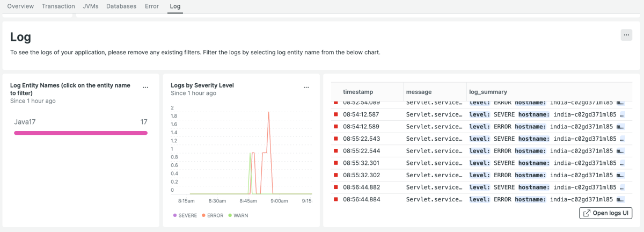Click the Open logs UI button
This screenshot has width=644, height=232.
click(x=606, y=213)
